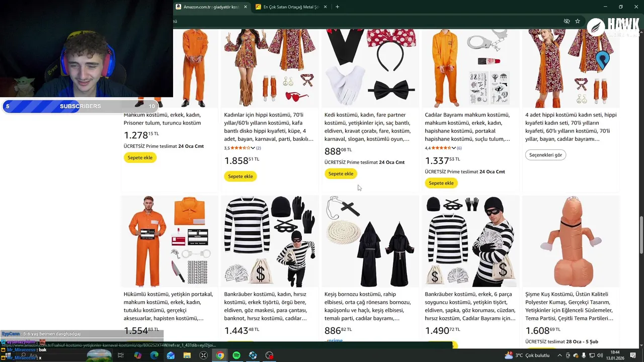Open Outlook mail from the taskbar
The width and height of the screenshot is (644, 362).
[x=171, y=355]
